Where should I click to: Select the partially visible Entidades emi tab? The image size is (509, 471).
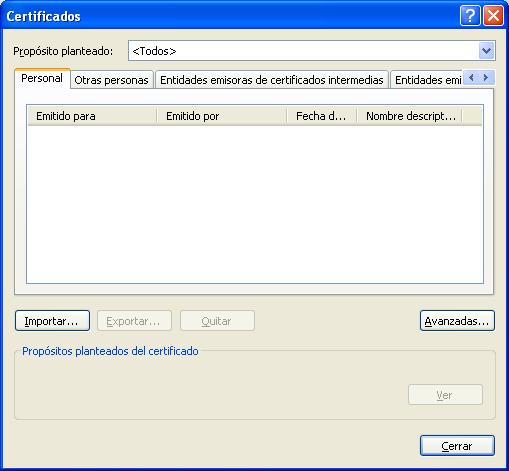point(427,80)
